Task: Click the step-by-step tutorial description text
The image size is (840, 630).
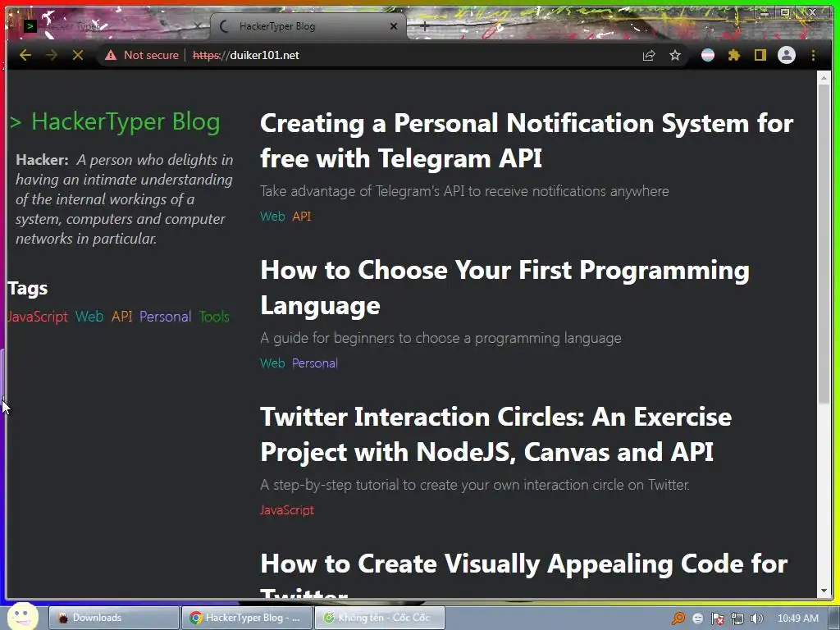Action: [475, 485]
